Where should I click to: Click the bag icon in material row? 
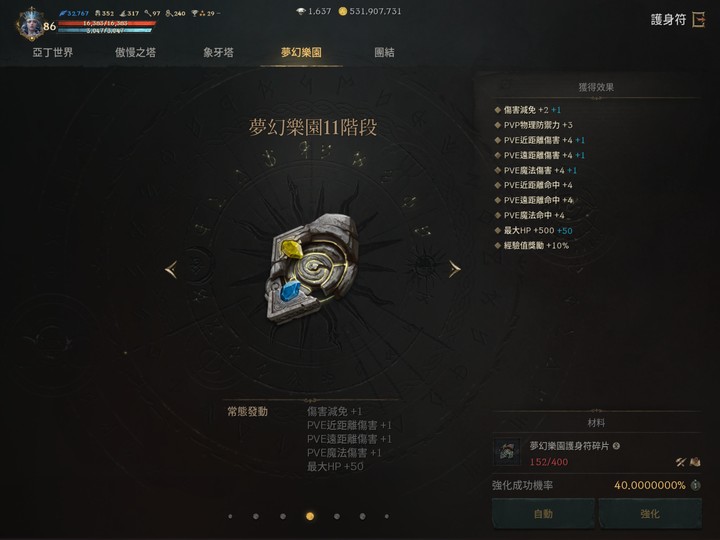click(695, 462)
